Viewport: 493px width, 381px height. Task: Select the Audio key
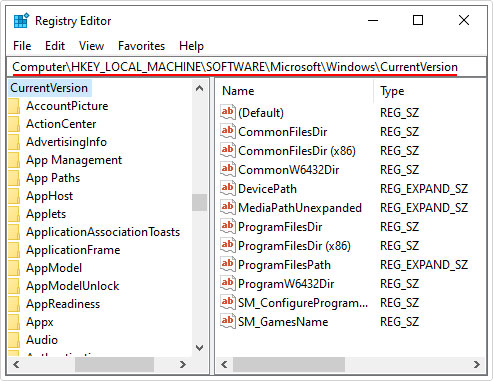pos(42,340)
